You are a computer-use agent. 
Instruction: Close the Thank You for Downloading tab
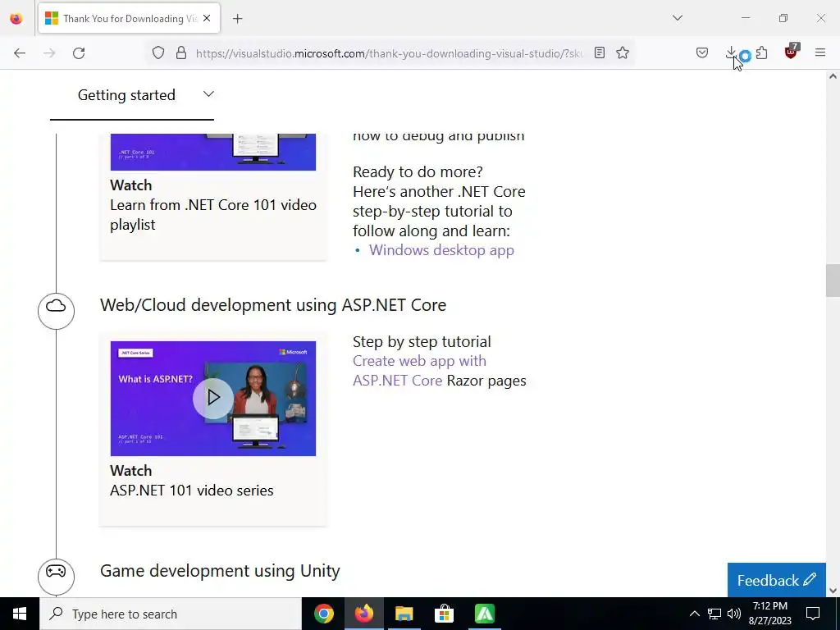tap(207, 18)
